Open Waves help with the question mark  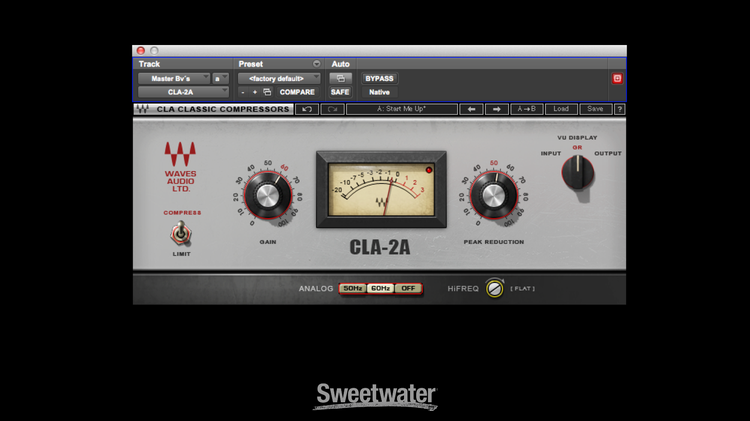(x=619, y=109)
